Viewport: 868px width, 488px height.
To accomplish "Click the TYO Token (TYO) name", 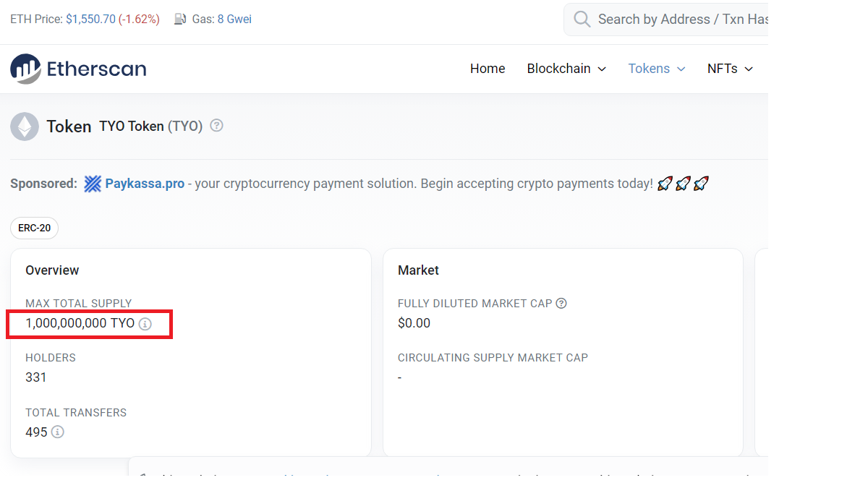I will tap(150, 126).
